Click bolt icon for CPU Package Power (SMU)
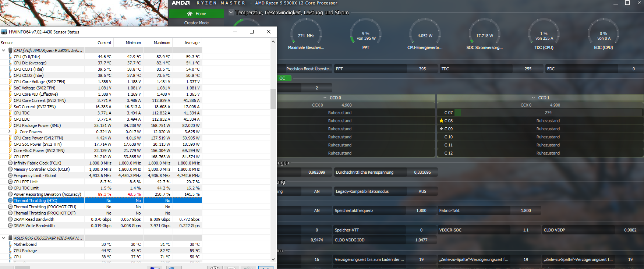Image resolution: width=644 pixels, height=269 pixels. point(10,125)
